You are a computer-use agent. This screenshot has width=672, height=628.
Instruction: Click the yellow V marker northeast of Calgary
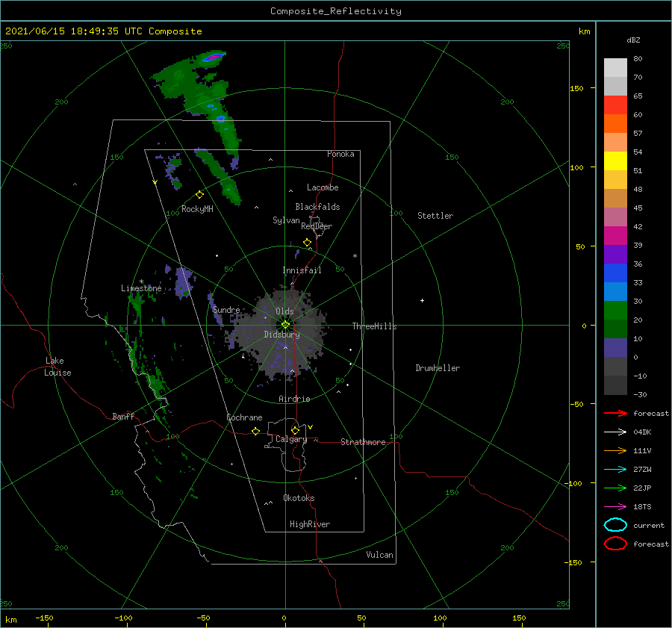click(311, 427)
